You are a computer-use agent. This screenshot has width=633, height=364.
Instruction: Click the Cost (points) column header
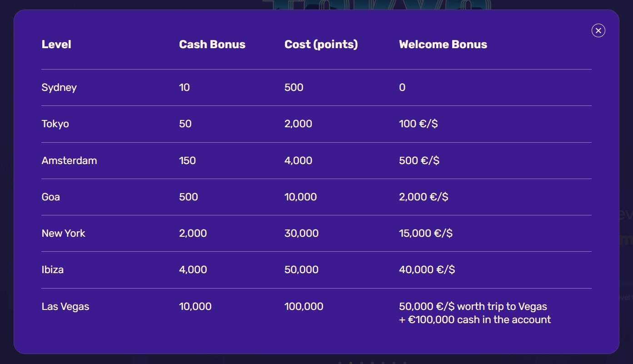321,45
